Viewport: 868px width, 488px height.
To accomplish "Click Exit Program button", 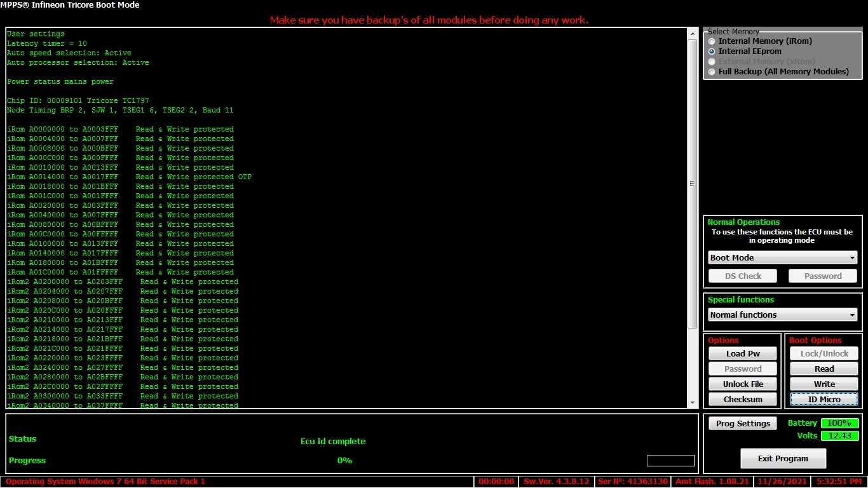I will (x=783, y=458).
